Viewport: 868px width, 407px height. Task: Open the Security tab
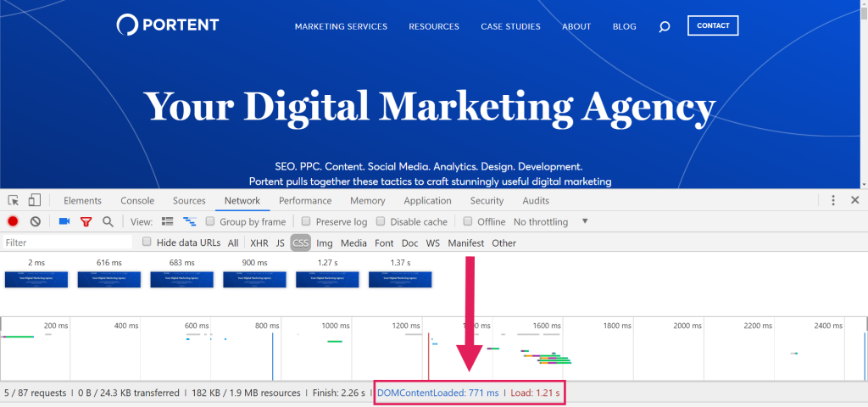(x=487, y=200)
